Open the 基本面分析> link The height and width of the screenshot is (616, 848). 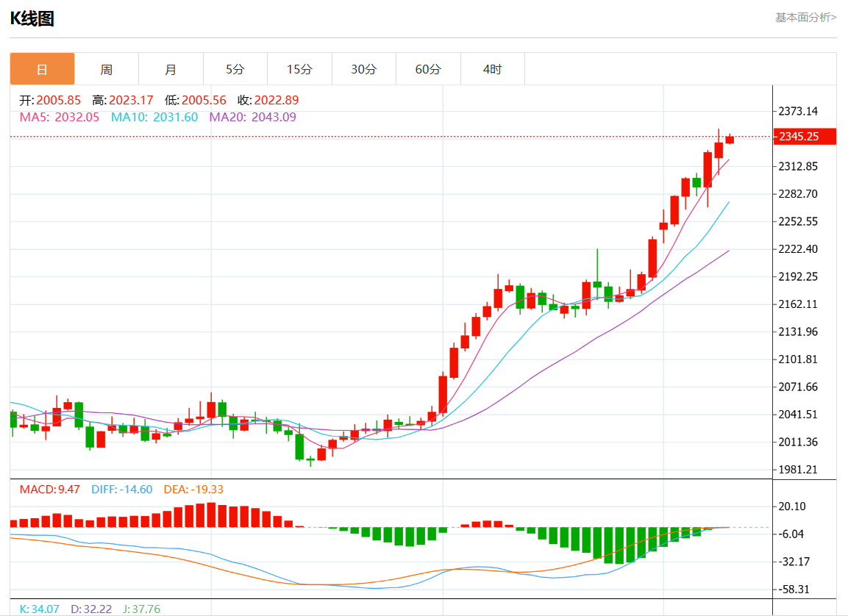pos(806,18)
